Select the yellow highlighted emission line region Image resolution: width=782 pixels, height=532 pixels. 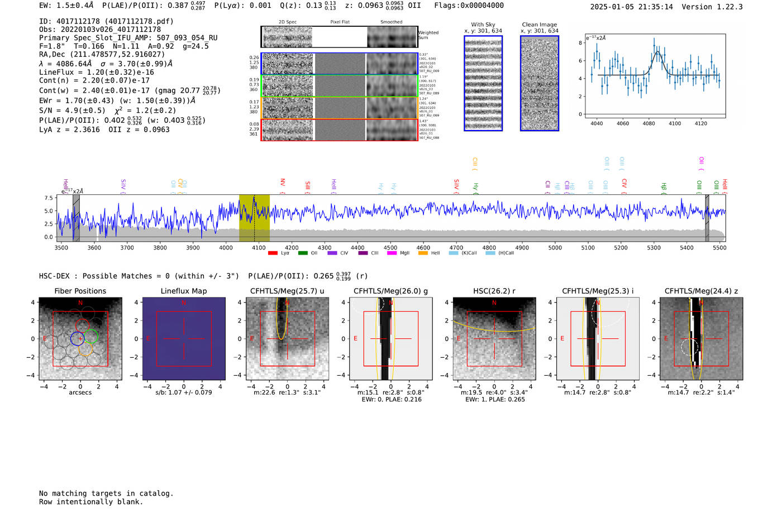click(x=254, y=218)
